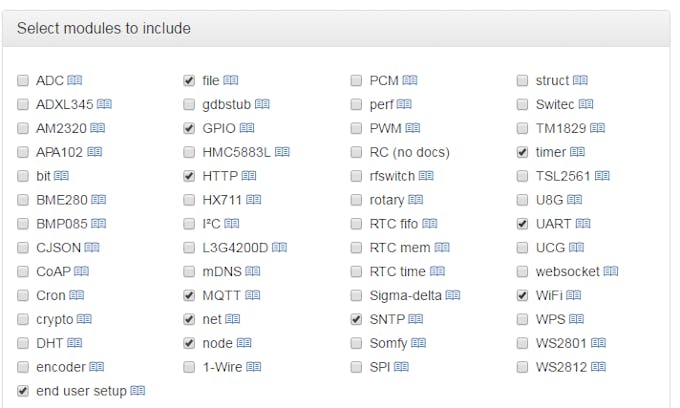Click the docs icon beside TM1829
The image size is (680, 408).
pos(598,128)
